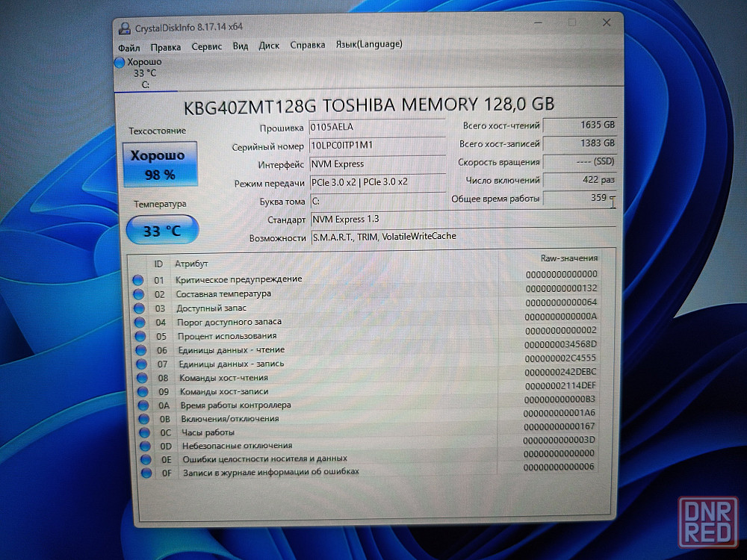Select the Единицы данных - чтение attribute text

232,350
